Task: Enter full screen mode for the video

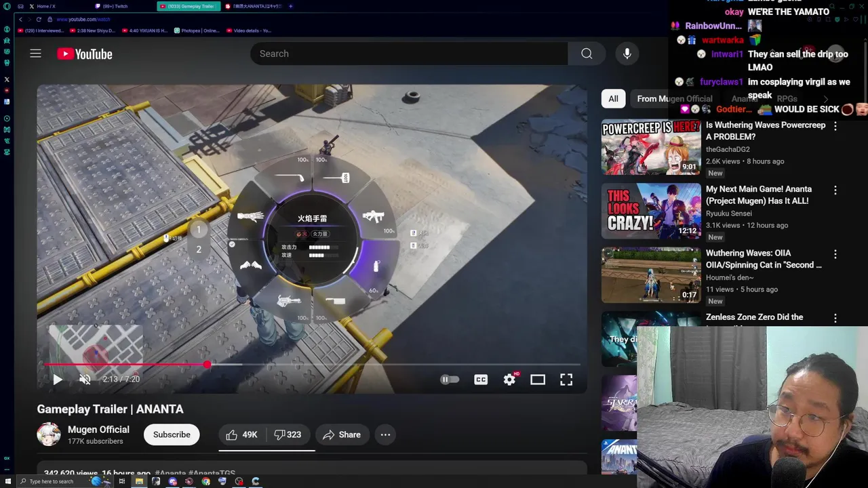Action: point(566,380)
